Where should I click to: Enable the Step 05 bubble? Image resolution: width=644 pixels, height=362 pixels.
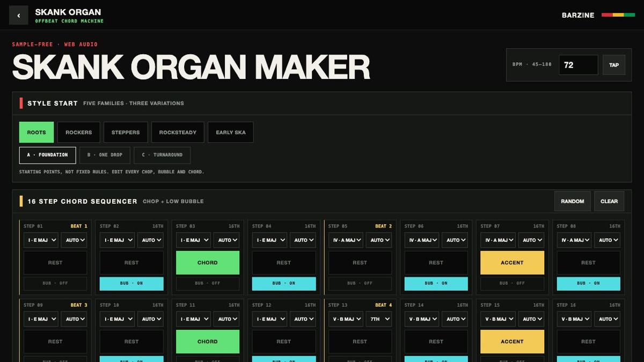pyautogui.click(x=360, y=284)
